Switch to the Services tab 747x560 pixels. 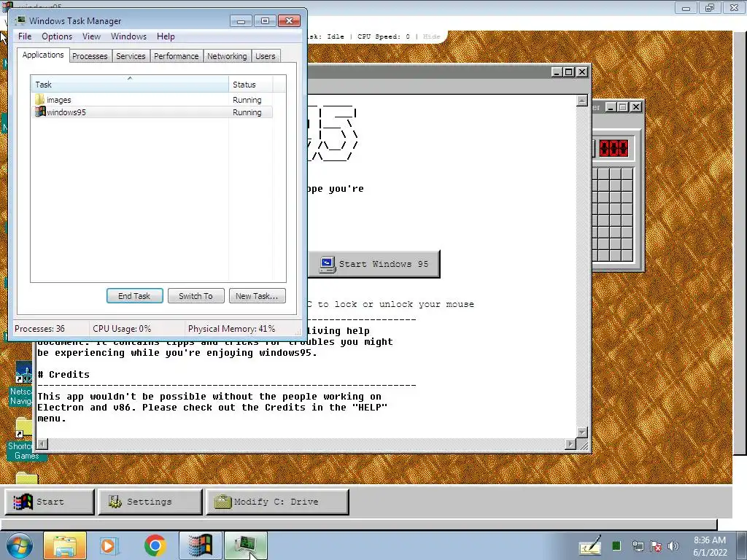131,56
